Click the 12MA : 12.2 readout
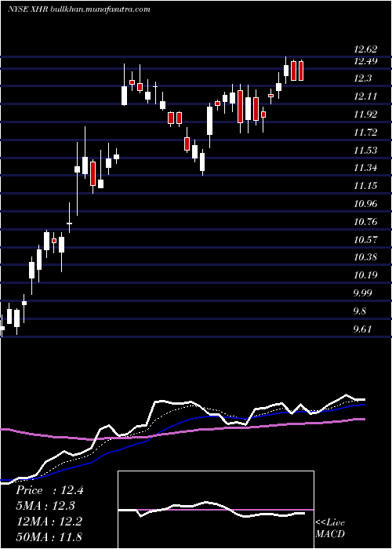 tap(49, 522)
